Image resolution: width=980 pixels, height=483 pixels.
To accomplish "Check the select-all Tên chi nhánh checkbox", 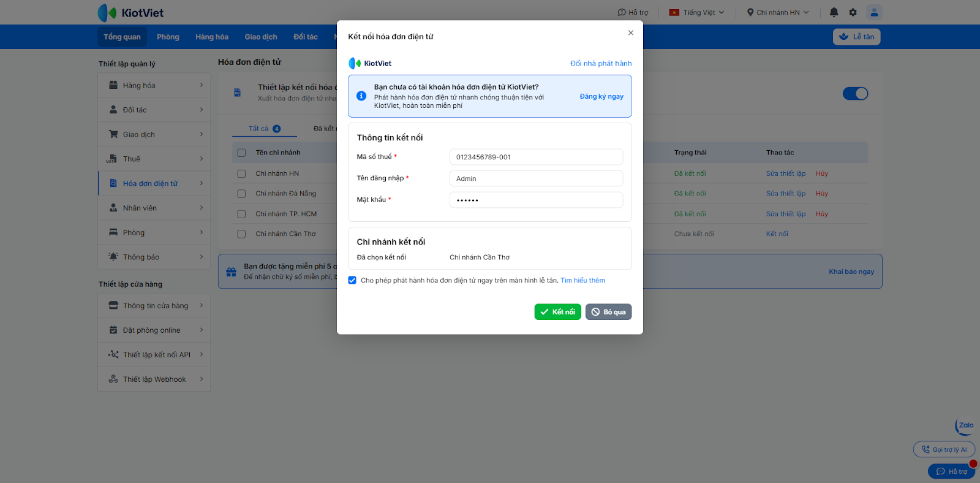I will pyautogui.click(x=241, y=153).
